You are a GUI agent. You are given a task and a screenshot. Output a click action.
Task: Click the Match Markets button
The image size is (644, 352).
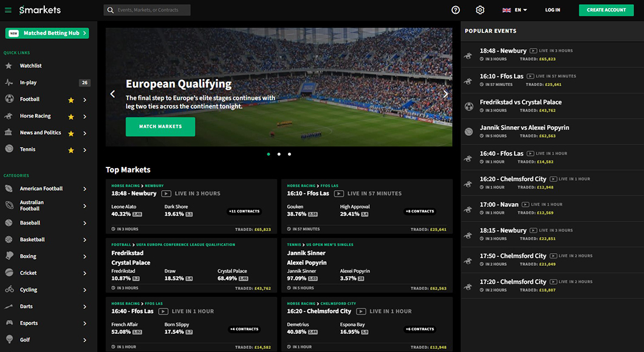pyautogui.click(x=160, y=127)
